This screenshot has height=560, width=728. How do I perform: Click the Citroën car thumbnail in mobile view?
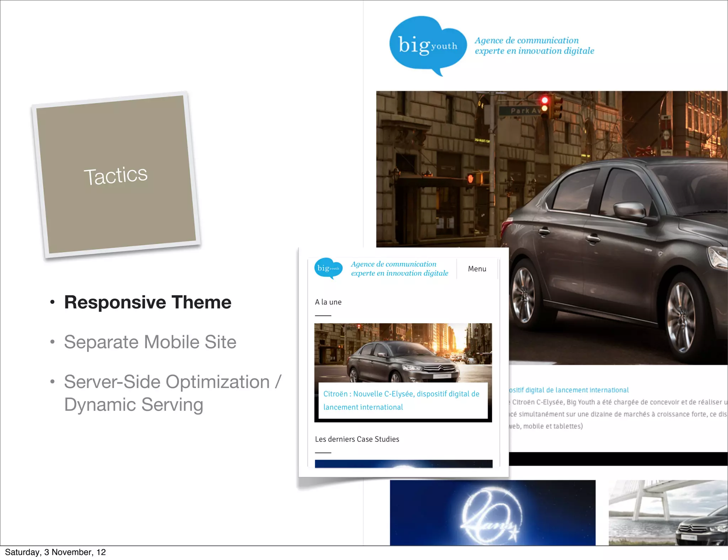pyautogui.click(x=403, y=352)
